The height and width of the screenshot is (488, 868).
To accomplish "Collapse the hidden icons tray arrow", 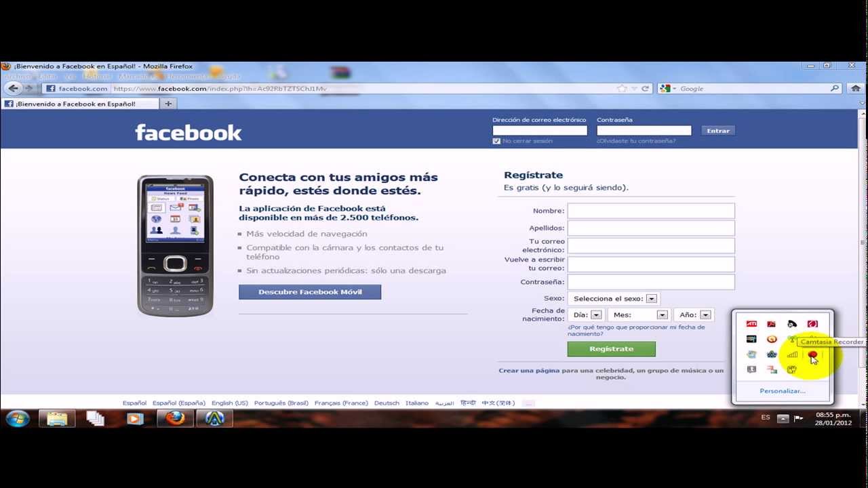I will coord(783,419).
